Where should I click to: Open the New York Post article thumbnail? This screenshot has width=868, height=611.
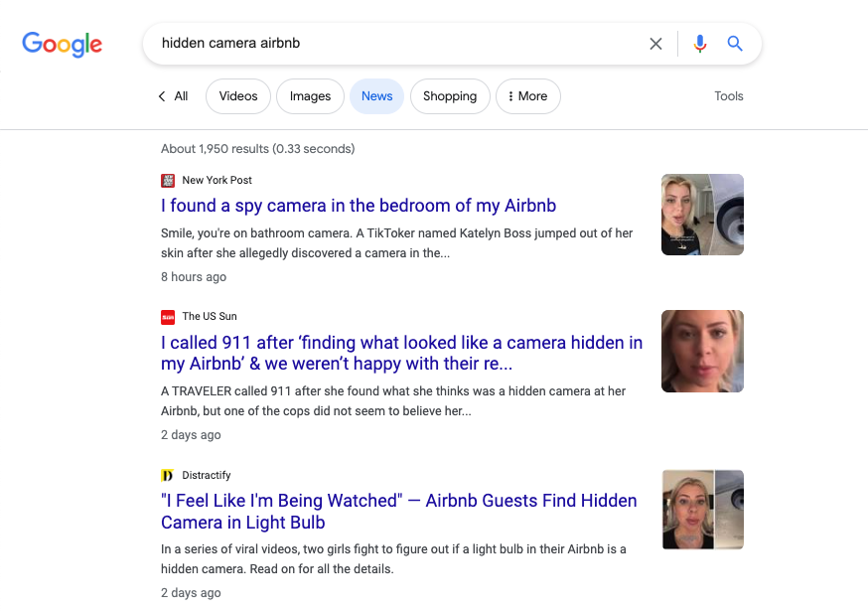[702, 215]
